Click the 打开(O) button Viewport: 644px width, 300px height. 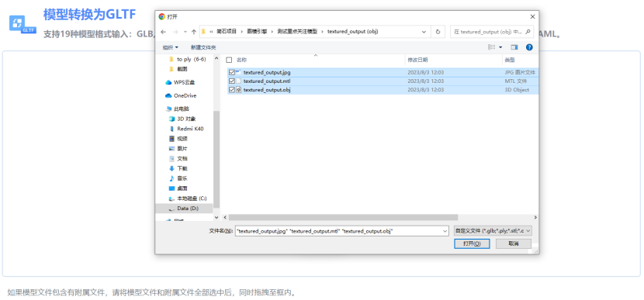(472, 243)
